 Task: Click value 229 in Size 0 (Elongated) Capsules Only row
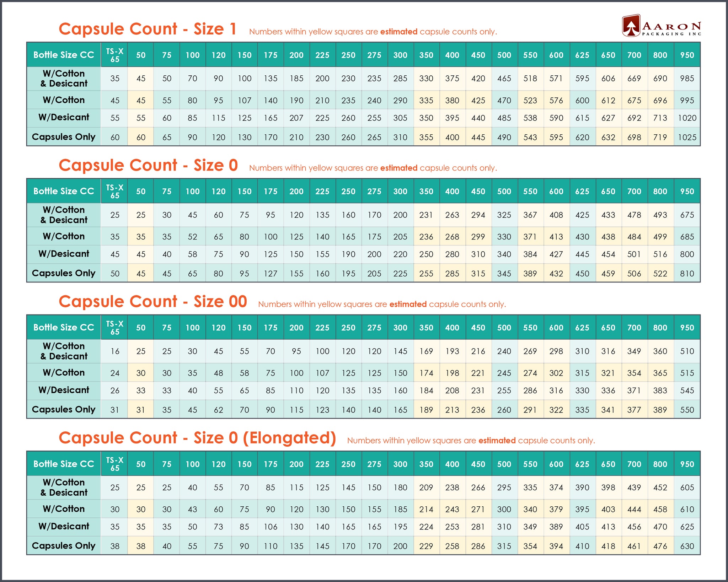(x=426, y=546)
